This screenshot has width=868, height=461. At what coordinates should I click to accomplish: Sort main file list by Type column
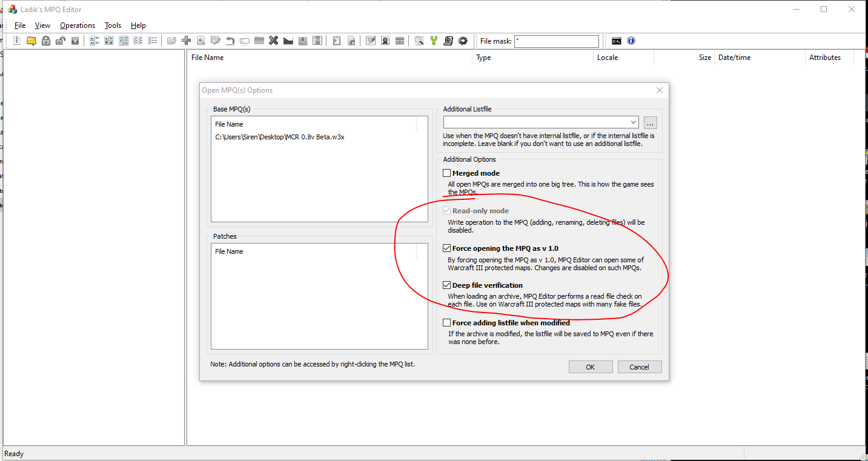pyautogui.click(x=533, y=58)
